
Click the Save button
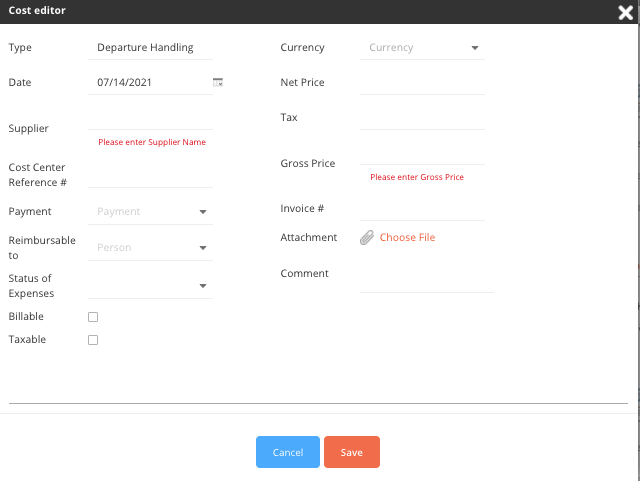tap(352, 452)
